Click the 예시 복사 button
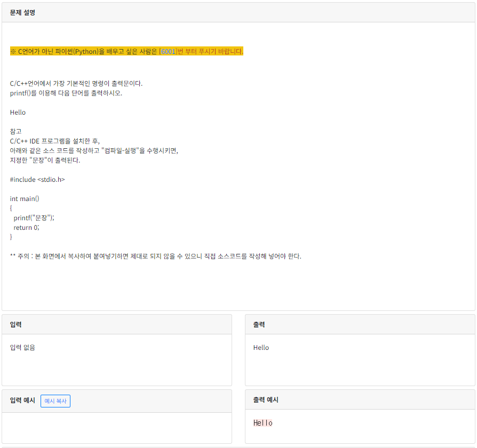Viewport: 477px width, 448px height. coord(55,401)
